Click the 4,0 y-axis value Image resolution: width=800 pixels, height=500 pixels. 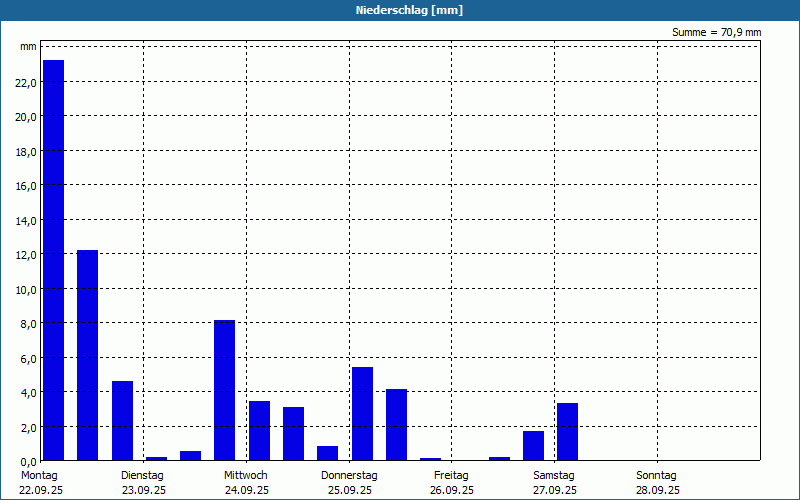[x=29, y=392]
